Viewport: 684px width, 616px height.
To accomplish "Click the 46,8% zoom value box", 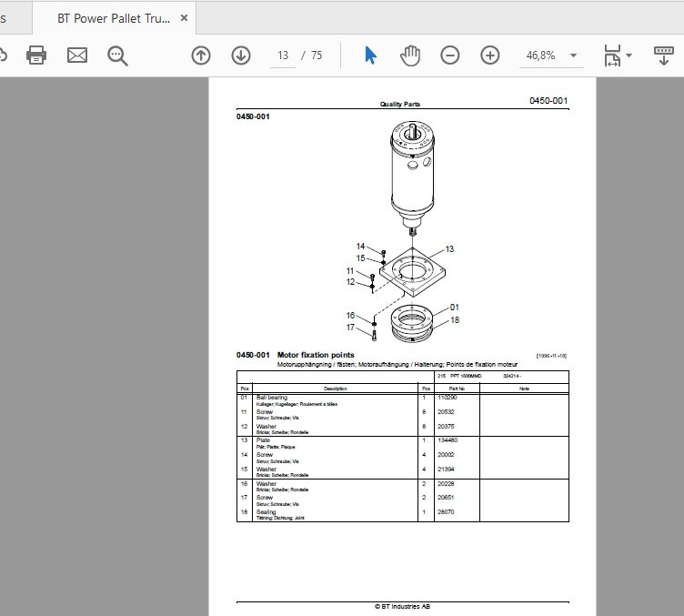I will (541, 56).
